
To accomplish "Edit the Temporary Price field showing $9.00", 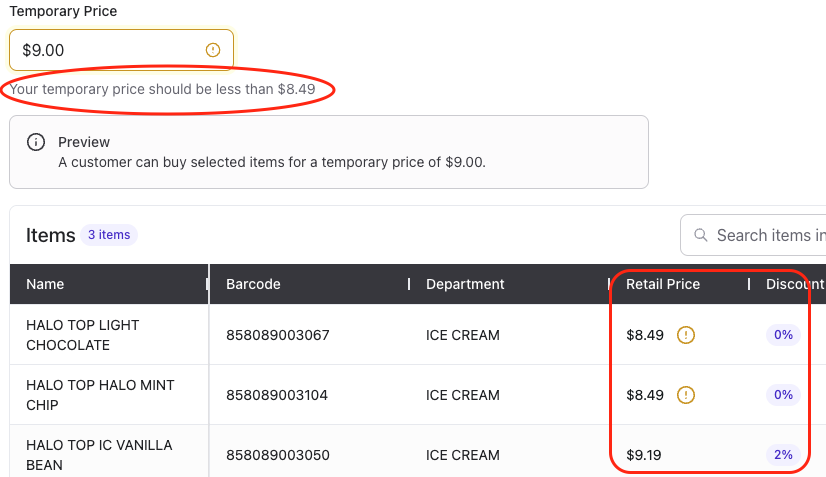I will point(121,50).
